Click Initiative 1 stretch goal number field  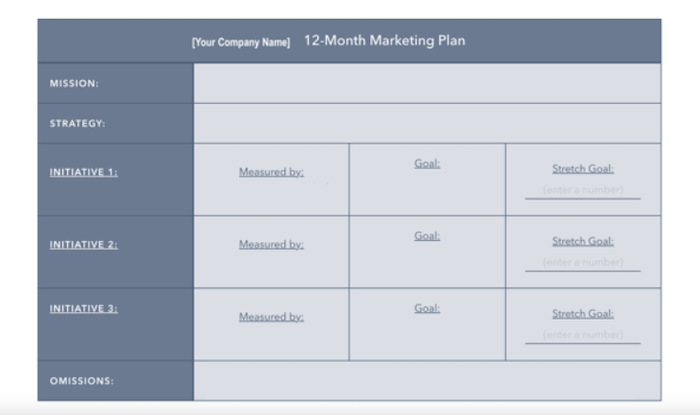(583, 191)
